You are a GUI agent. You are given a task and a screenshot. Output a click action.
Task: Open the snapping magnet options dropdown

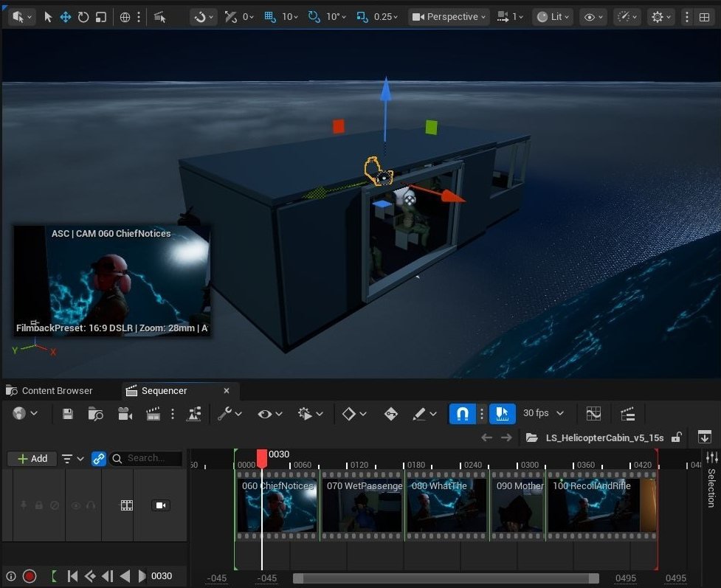pyautogui.click(x=204, y=17)
